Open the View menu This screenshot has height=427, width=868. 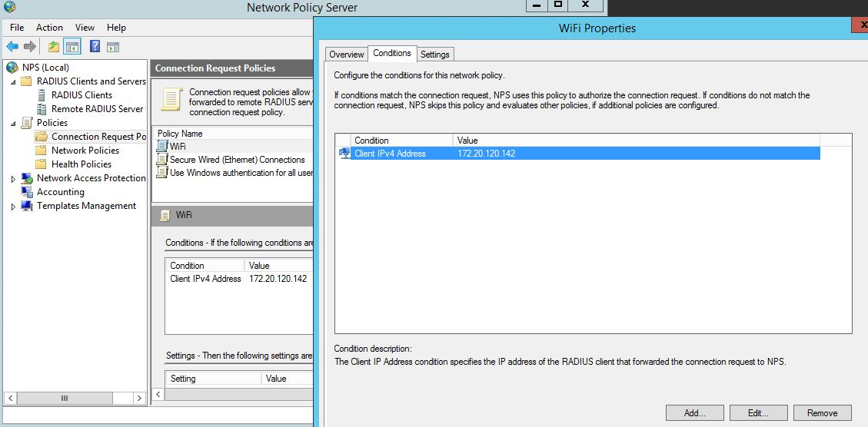pyautogui.click(x=85, y=28)
